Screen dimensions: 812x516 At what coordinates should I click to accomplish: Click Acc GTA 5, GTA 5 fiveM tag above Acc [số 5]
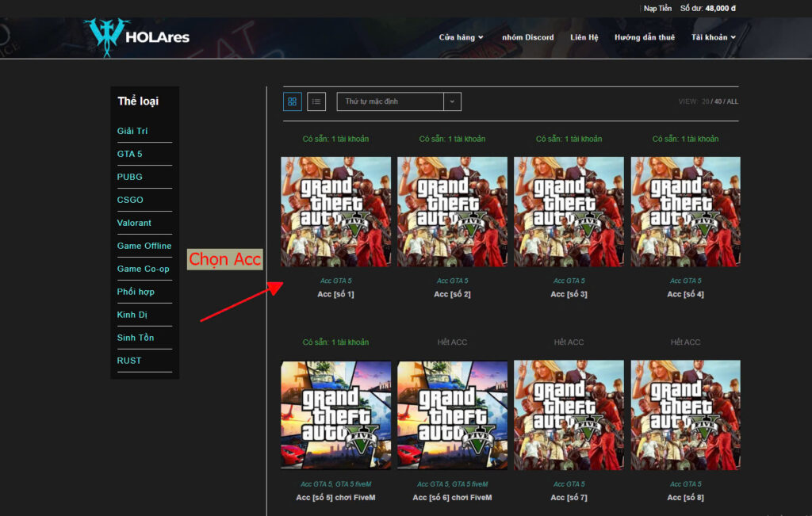pyautogui.click(x=335, y=484)
